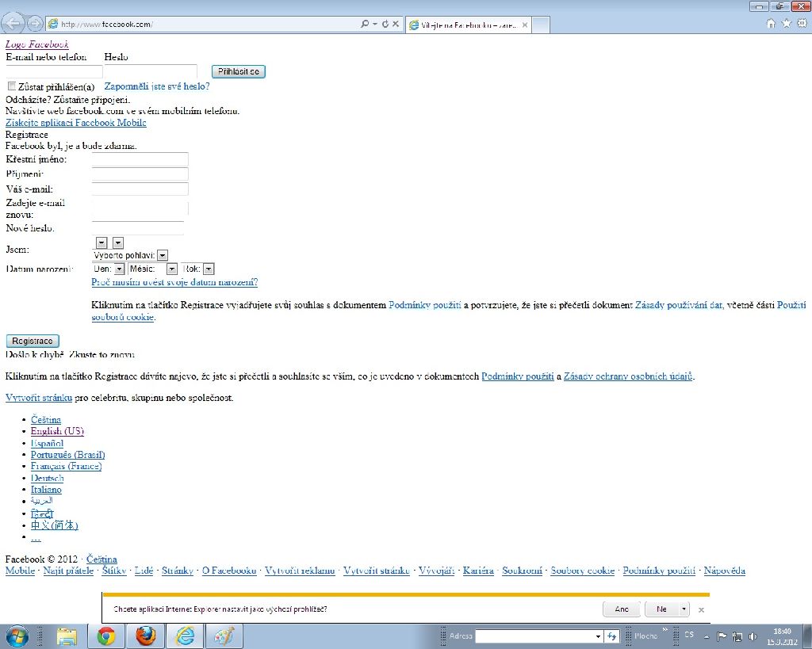Open Action Center flag tray icon
Image resolution: width=812 pixels, height=649 pixels.
pyautogui.click(x=722, y=636)
